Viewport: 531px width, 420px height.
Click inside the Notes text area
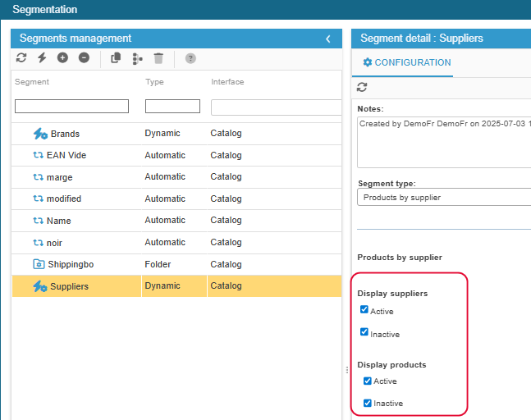pos(444,142)
